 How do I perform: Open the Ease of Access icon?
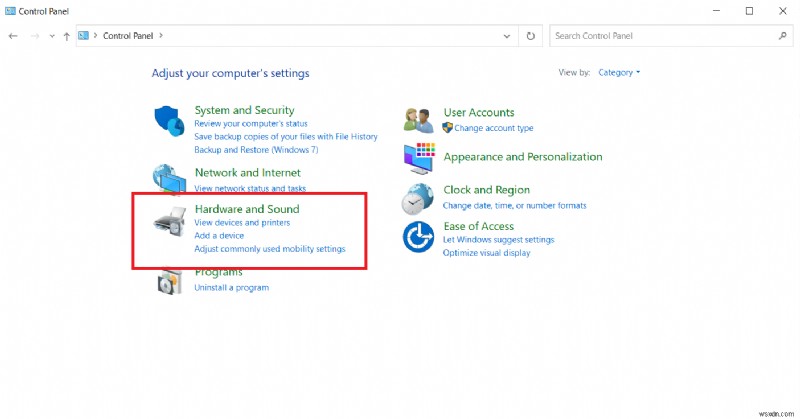418,237
